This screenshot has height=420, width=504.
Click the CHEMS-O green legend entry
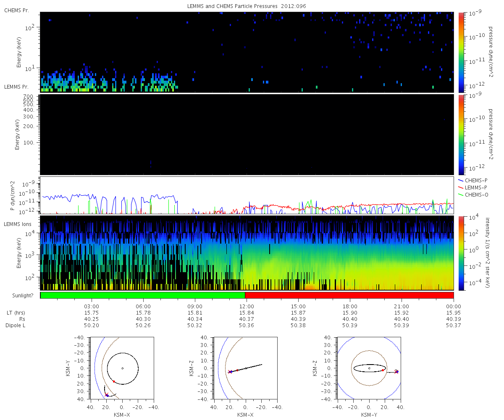point(474,194)
